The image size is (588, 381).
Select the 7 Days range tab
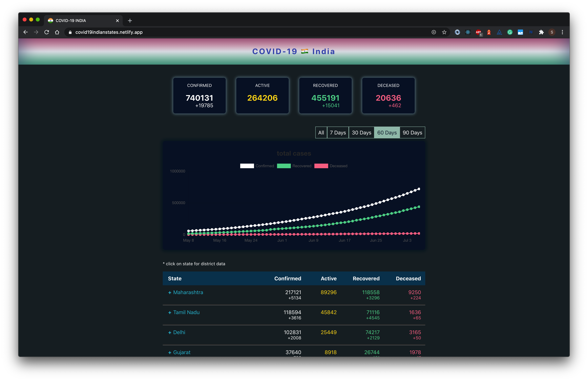(338, 133)
